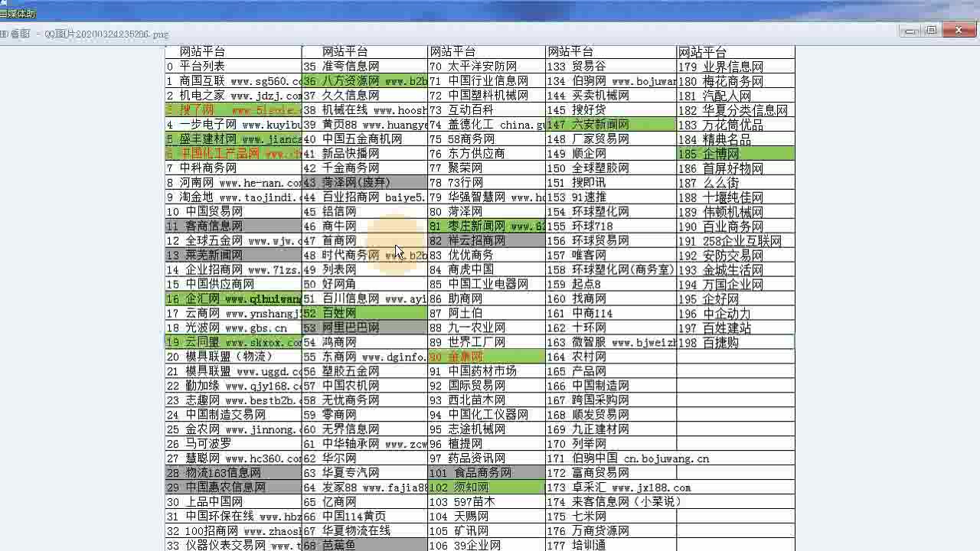Select row 57 中国农机网

[364, 386]
